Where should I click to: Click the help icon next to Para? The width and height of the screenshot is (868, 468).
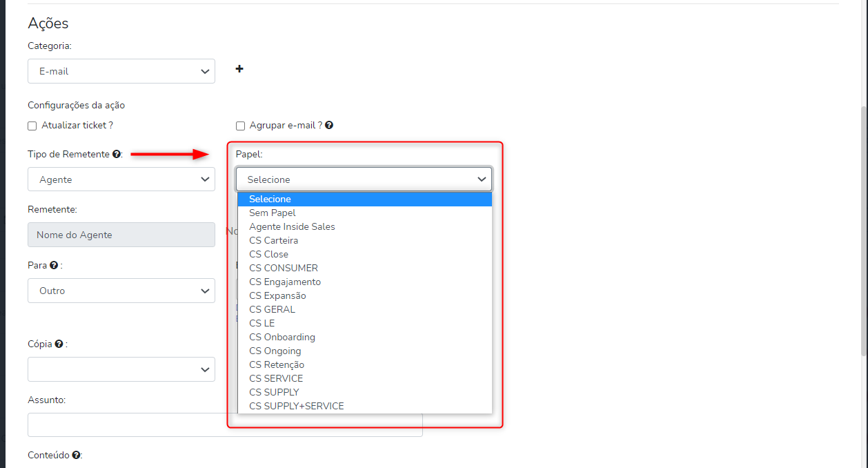tap(54, 265)
